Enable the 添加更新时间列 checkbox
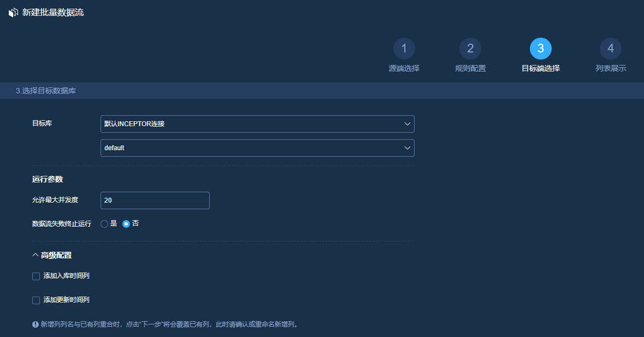 pos(35,299)
